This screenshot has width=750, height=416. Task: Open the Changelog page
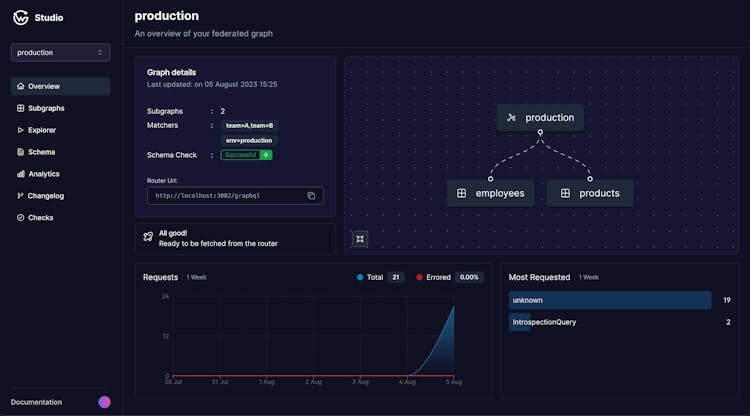[45, 196]
